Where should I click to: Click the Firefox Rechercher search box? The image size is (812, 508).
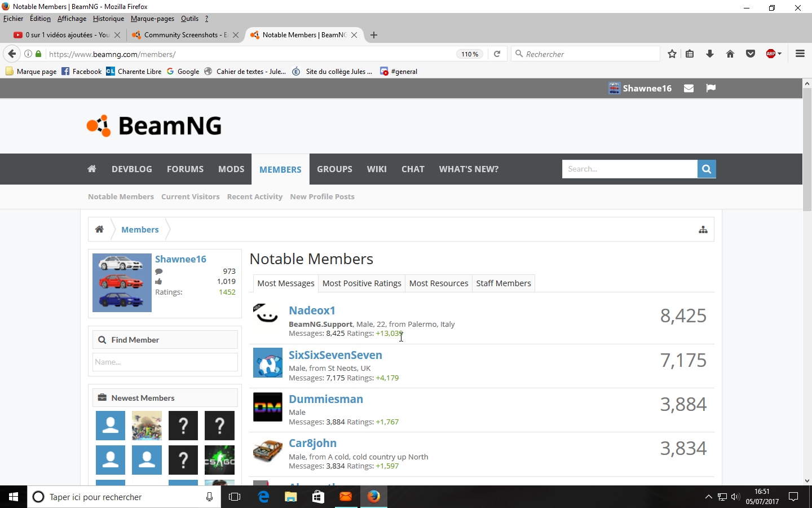point(585,54)
